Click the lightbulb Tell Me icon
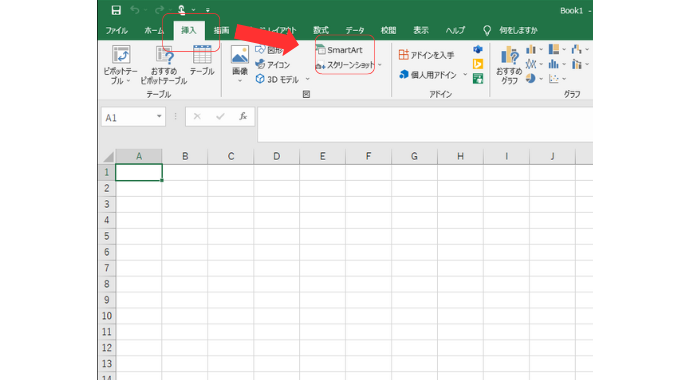This screenshot has height=380, width=690. click(x=487, y=30)
